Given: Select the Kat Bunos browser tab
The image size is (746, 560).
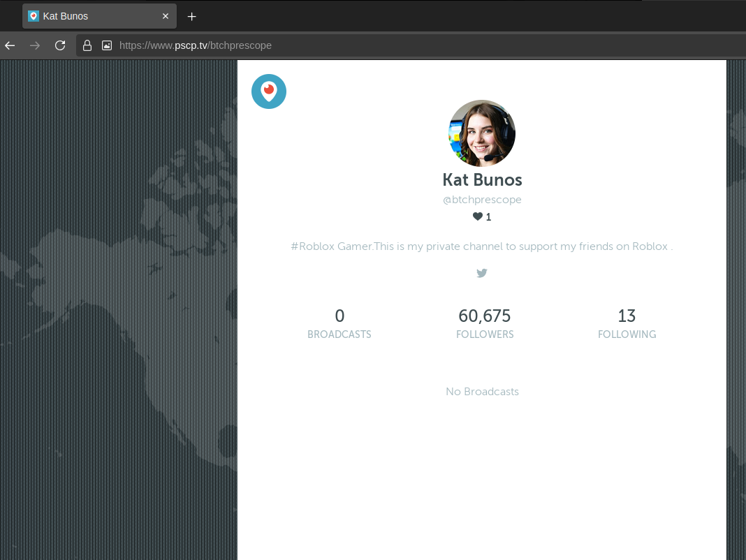Looking at the screenshot, I should pyautogui.click(x=91, y=16).
